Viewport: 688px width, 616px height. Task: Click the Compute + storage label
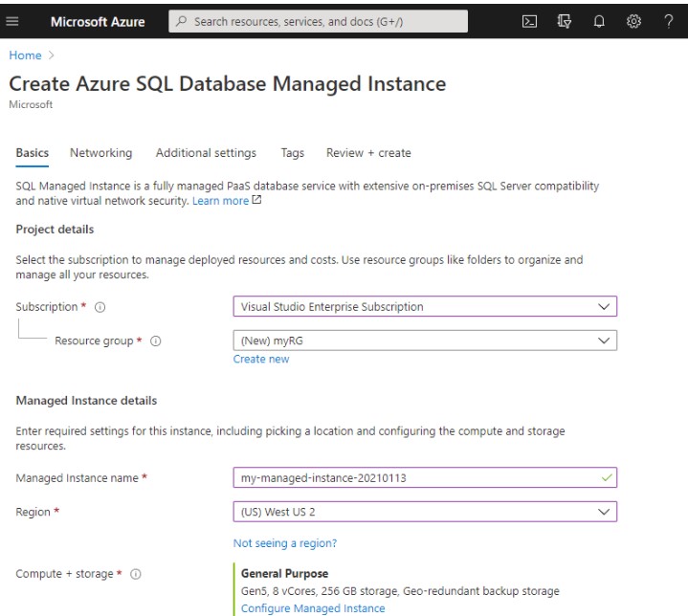point(64,574)
